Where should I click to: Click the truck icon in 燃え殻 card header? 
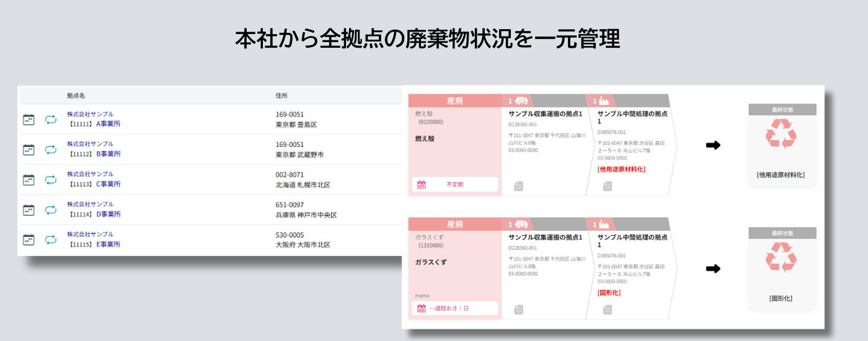[x=522, y=101]
